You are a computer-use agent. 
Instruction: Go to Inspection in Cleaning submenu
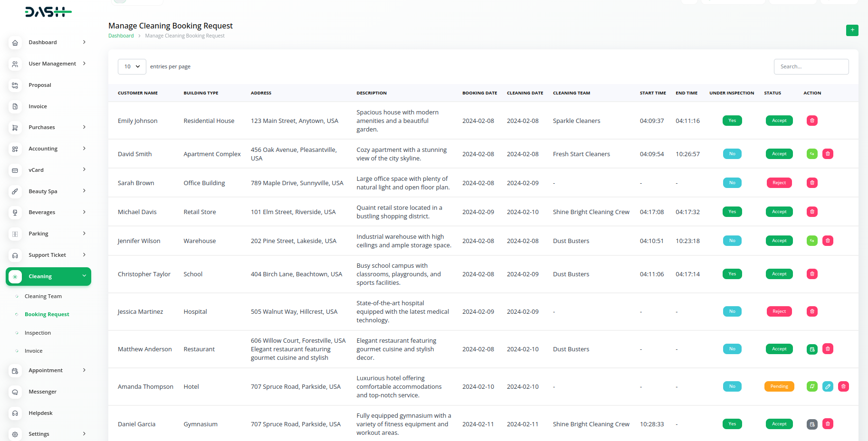pyautogui.click(x=38, y=333)
